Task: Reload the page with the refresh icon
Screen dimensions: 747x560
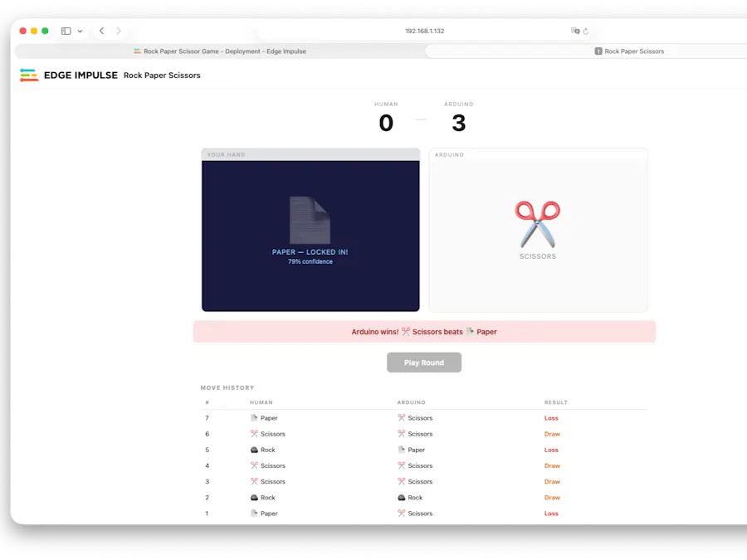Action: coord(586,31)
